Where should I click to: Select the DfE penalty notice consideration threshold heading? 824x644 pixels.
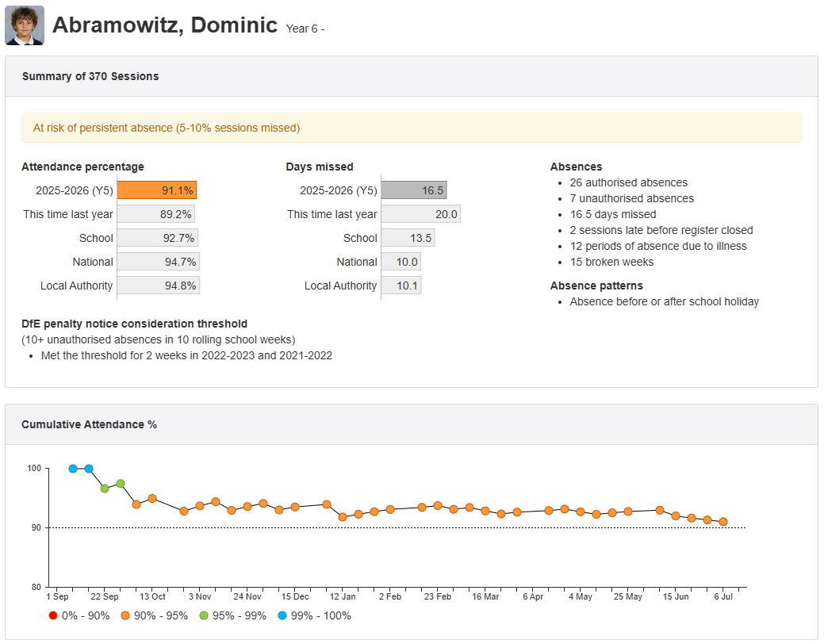pyautogui.click(x=135, y=324)
